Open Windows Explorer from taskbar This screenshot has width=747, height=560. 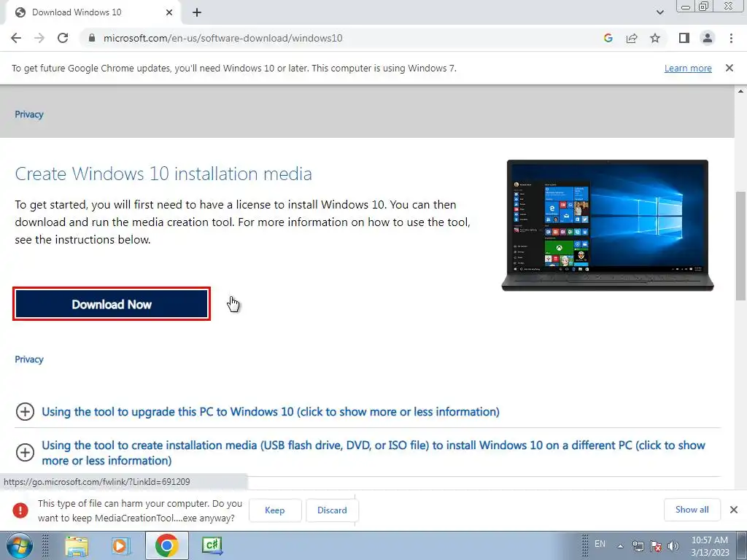77,545
